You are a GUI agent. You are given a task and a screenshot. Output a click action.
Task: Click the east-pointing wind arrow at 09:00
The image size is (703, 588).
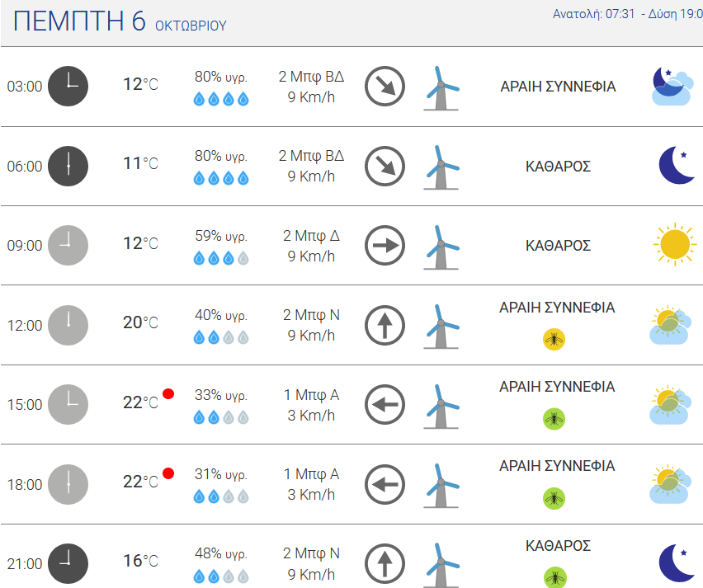pos(385,245)
